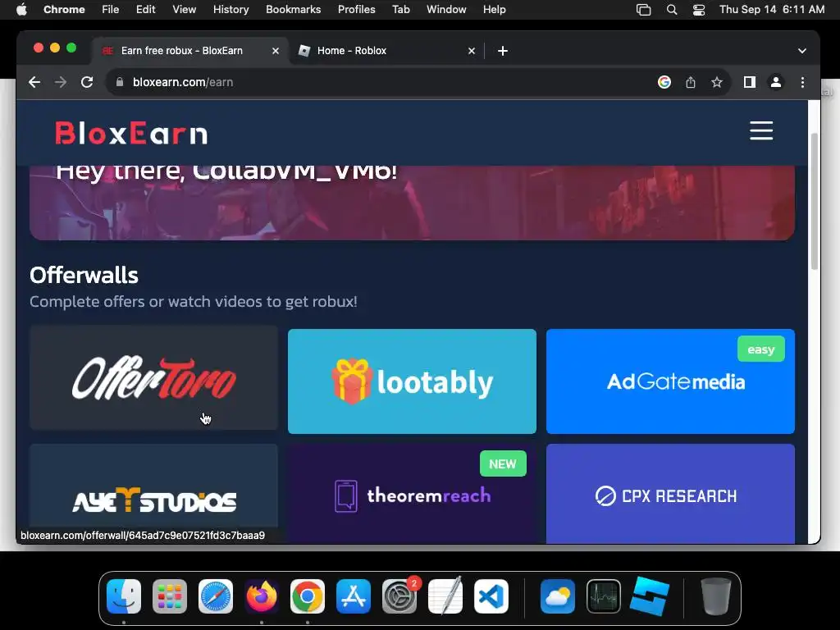The height and width of the screenshot is (630, 840).
Task: Open the Weather app from the Dock
Action: (558, 596)
